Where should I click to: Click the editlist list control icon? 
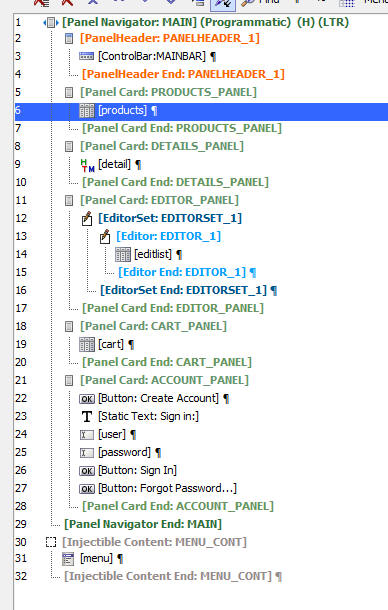(x=123, y=255)
